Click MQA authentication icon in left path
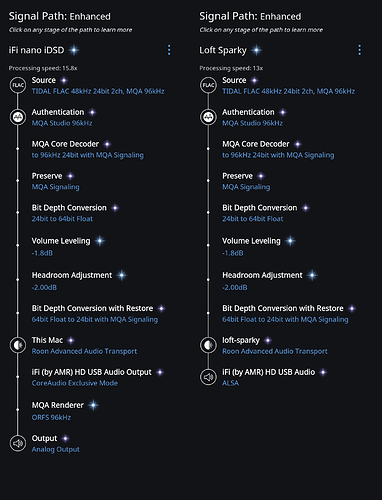Viewport: 382px width, 500px height. click(x=18, y=117)
